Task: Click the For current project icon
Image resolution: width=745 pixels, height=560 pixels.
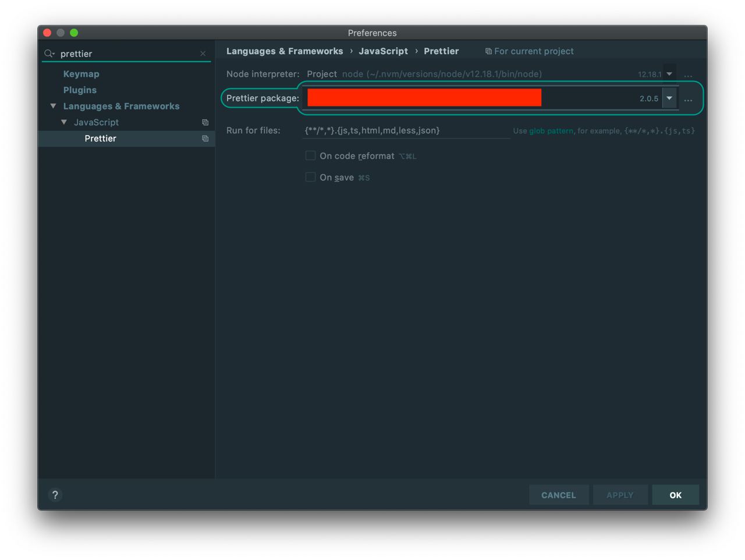Action: [x=488, y=51]
